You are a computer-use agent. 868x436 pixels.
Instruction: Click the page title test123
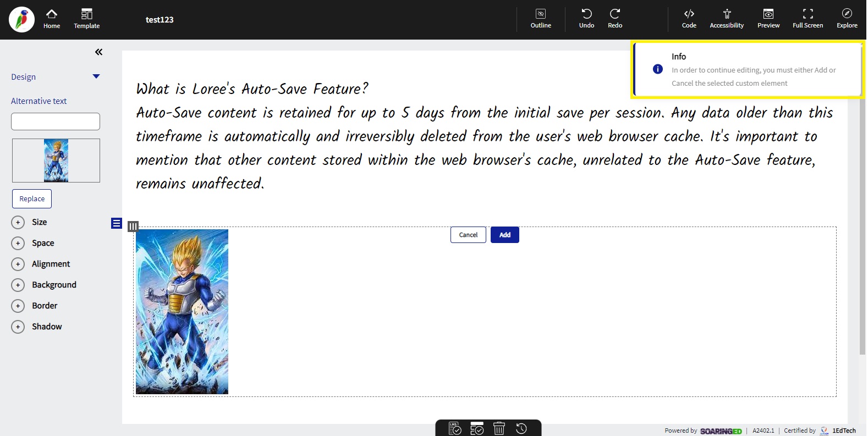click(160, 20)
